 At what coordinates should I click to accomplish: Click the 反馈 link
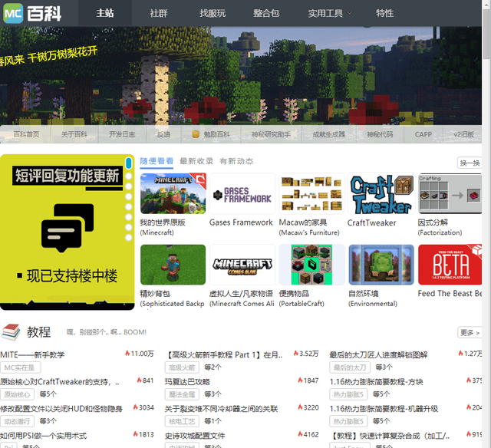pyautogui.click(x=163, y=134)
